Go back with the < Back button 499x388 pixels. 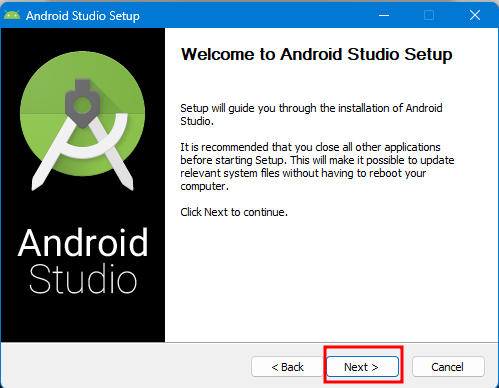287,367
